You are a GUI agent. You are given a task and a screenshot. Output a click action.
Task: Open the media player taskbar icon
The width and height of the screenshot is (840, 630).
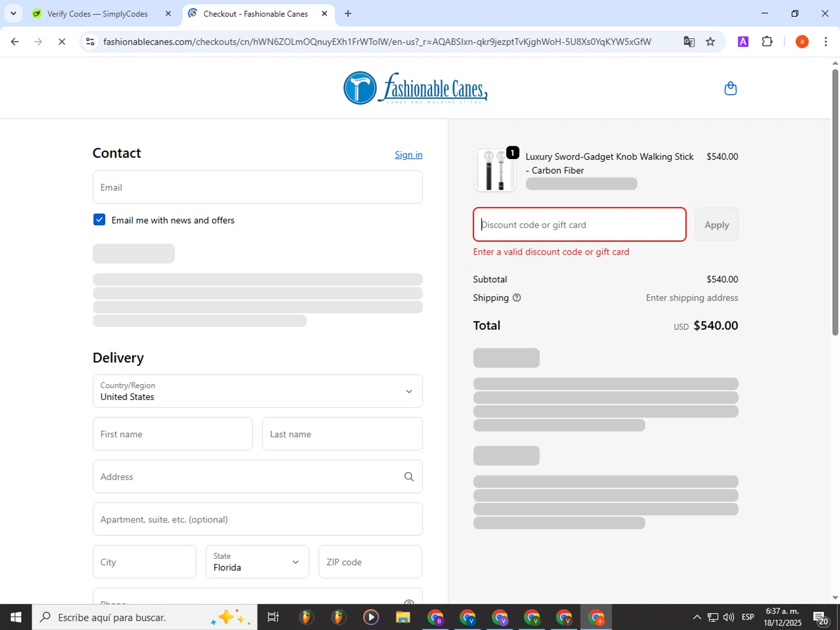[371, 617]
